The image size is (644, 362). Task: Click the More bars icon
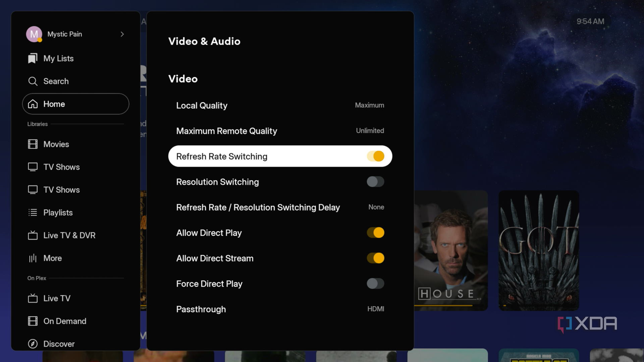pos(33,258)
